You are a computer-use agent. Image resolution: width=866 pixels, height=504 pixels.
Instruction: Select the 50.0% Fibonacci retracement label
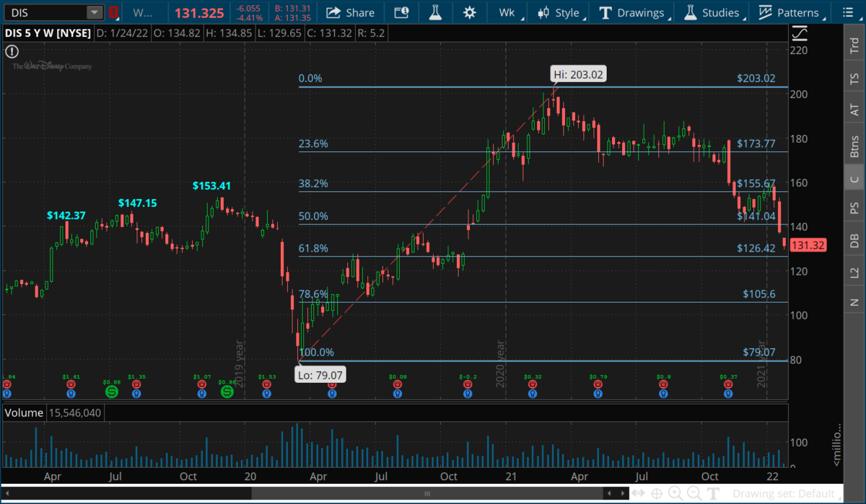click(x=313, y=216)
